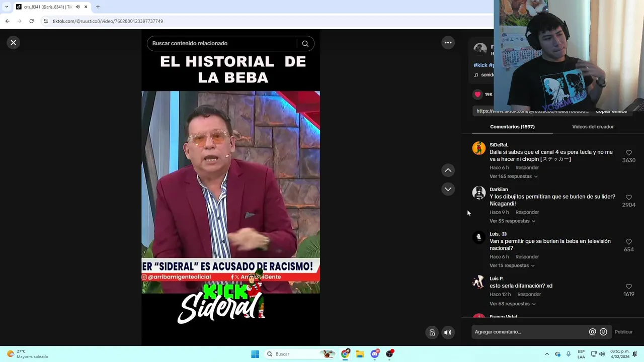The image size is (644, 362).
Task: Open the three-dots more options menu on the video
Action: point(448,43)
